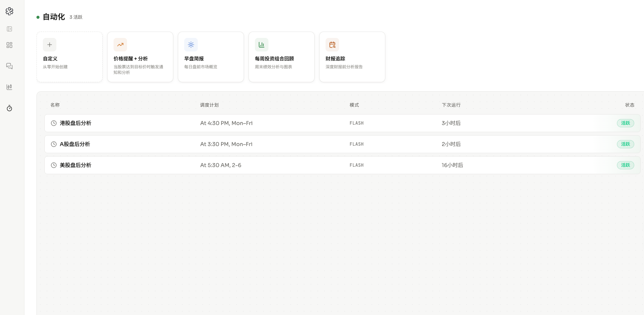This screenshot has width=644, height=315.
Task: Click the 自动化 page heading
Action: 54,17
